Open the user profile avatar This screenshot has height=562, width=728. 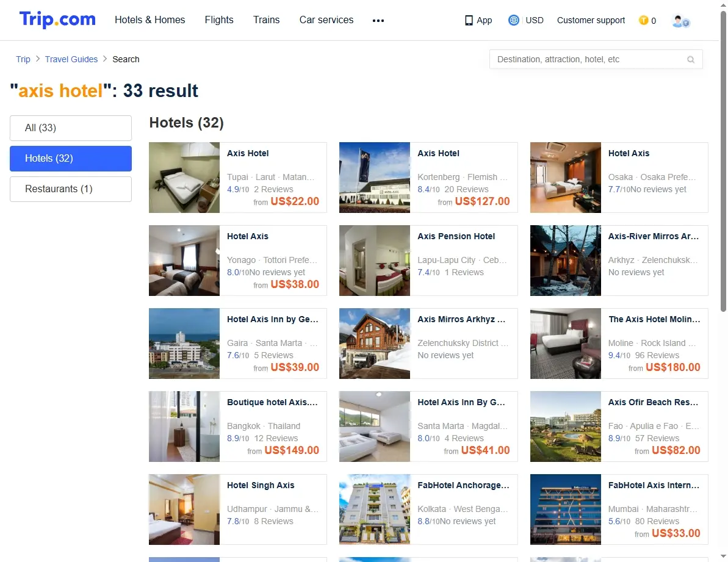tap(680, 21)
